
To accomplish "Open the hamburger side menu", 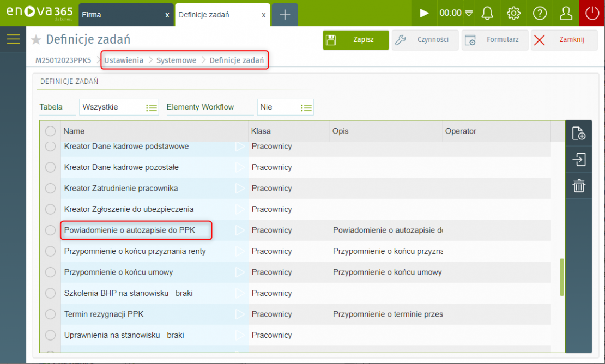I will [x=13, y=39].
